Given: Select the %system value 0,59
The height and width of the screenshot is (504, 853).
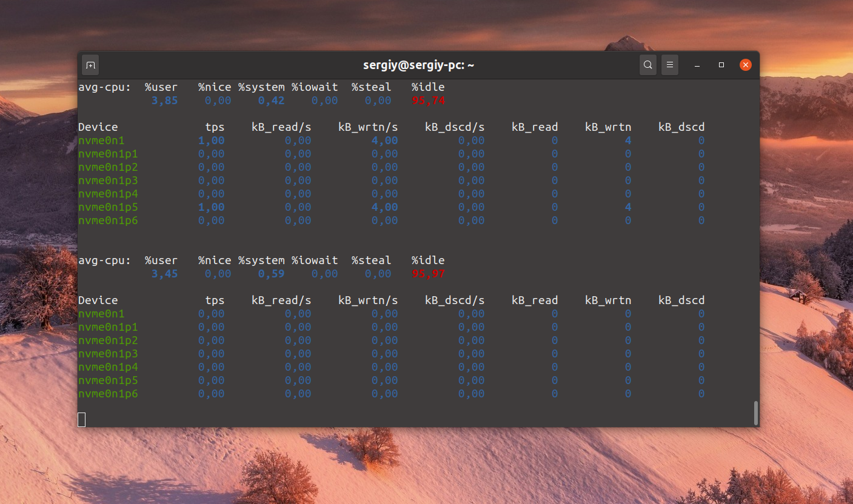Looking at the screenshot, I should pos(271,274).
